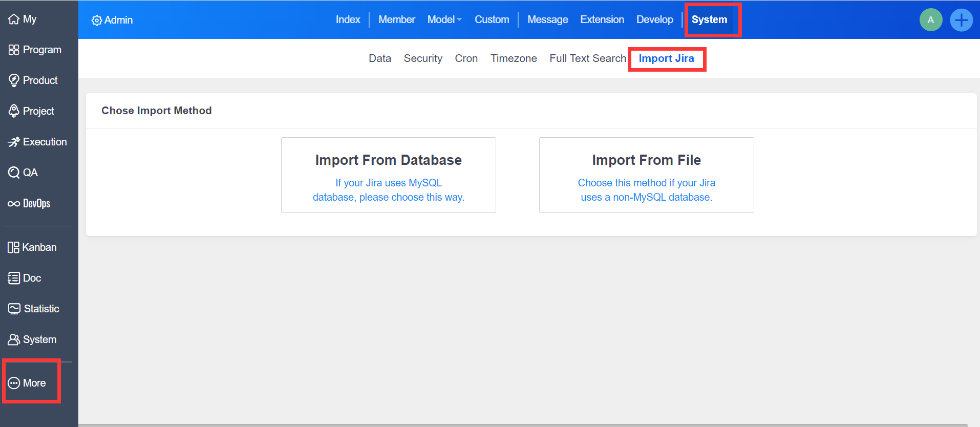Screen dimensions: 980x427
Task: Expand the More menu in sidebar
Action: (28, 383)
